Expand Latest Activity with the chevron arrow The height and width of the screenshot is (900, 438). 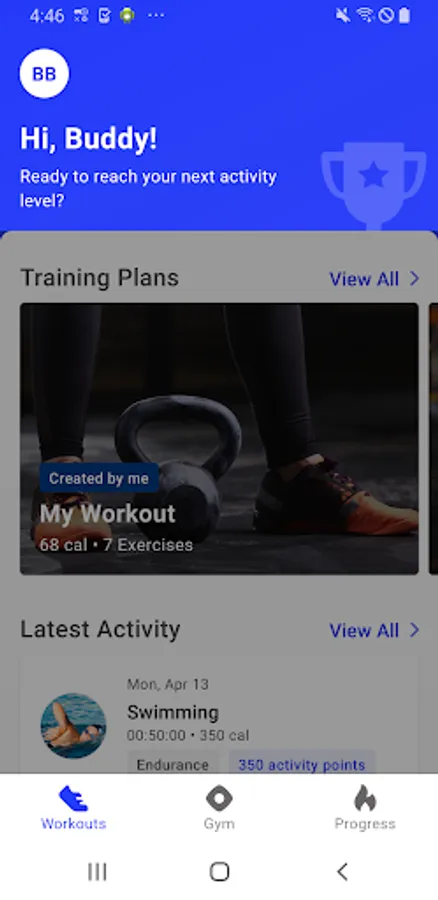tap(414, 630)
